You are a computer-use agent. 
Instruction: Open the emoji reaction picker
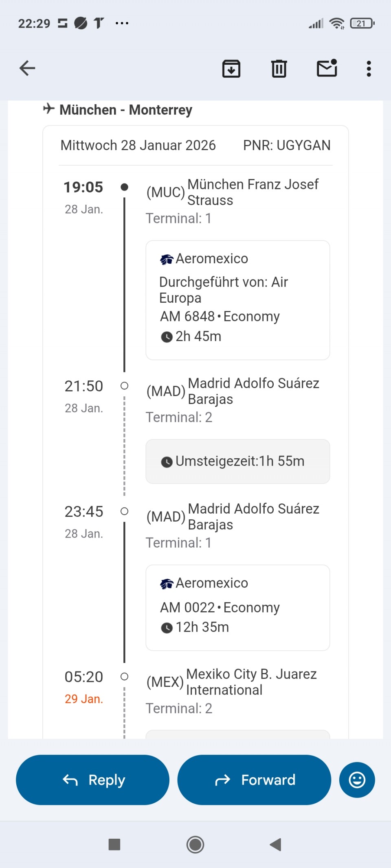(x=357, y=780)
